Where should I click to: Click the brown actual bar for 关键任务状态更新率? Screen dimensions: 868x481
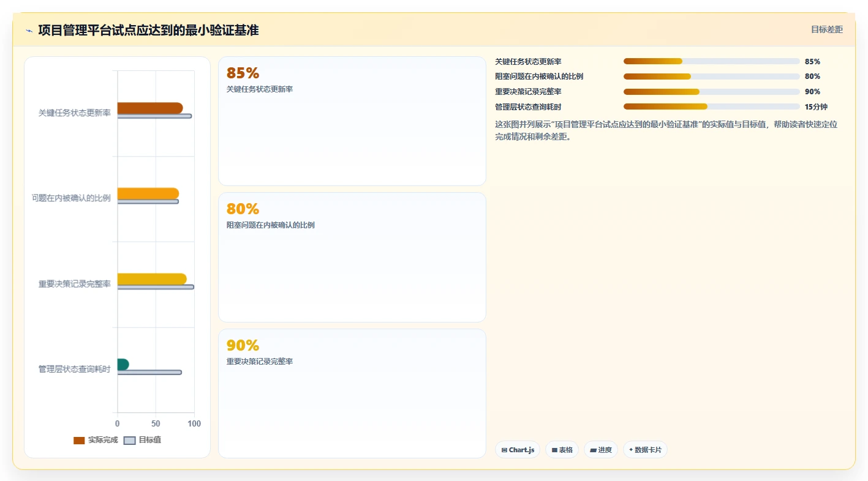[x=150, y=108]
